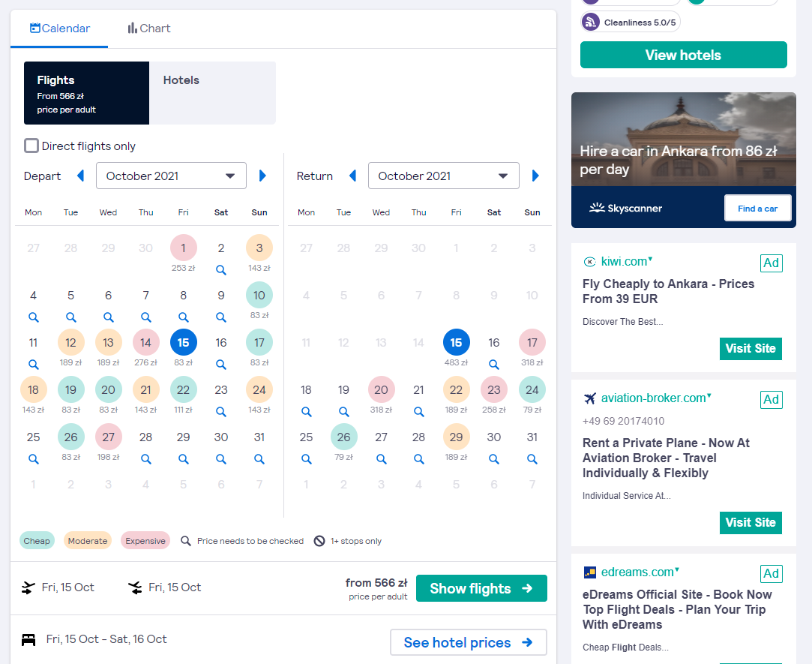Visit Site for aviation-broker.com ad
812x664 pixels.
coord(751,522)
